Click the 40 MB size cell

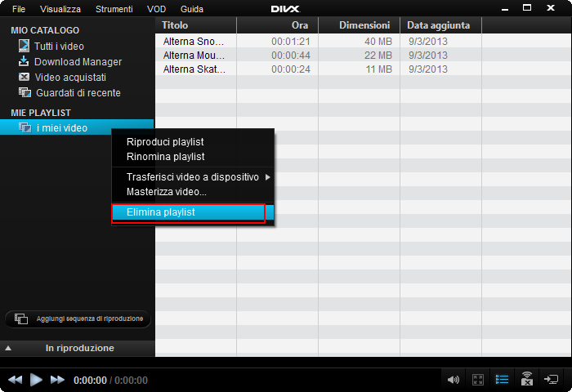pos(378,41)
